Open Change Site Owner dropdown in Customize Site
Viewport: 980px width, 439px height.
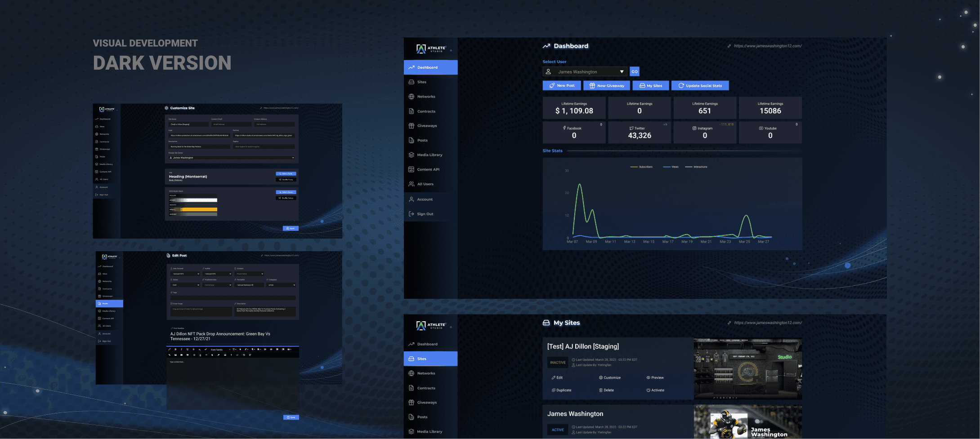(232, 158)
